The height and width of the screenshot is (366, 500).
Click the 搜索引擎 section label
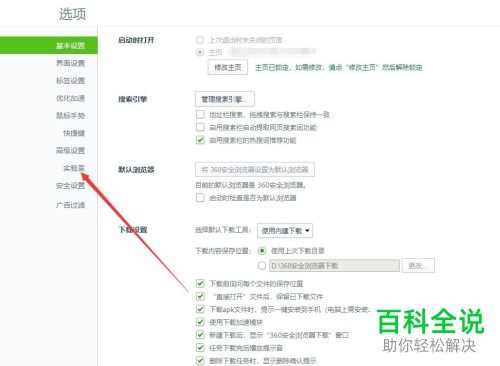132,99
